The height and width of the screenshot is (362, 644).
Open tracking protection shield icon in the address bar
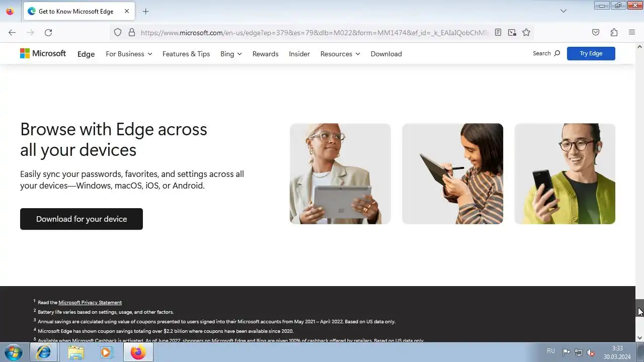[118, 32]
